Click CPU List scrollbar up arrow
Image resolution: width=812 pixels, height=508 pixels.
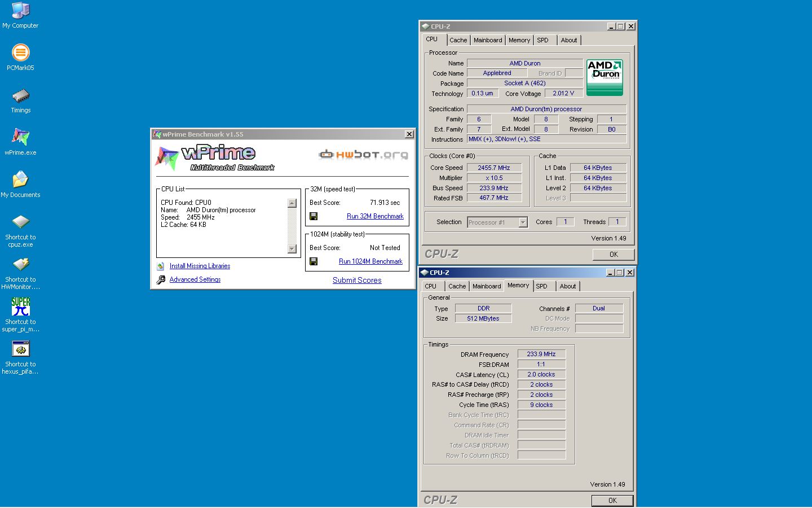(292, 203)
